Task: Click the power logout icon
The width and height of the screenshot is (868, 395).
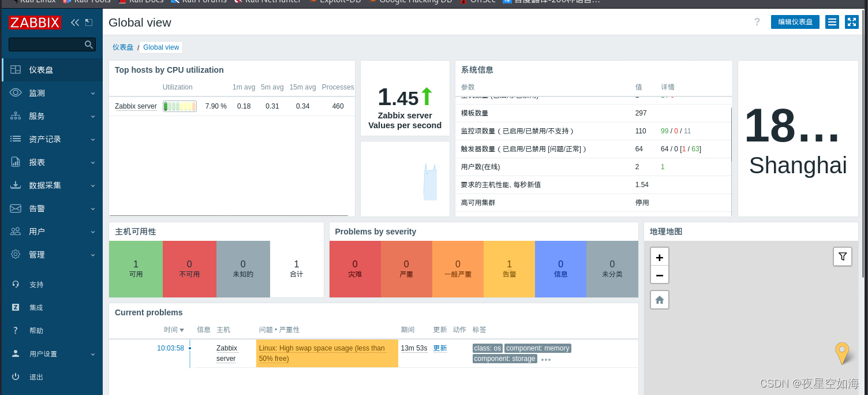Action: tap(16, 377)
